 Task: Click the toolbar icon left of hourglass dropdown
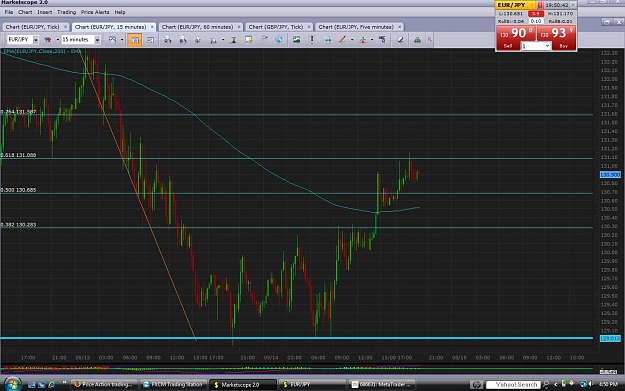click(x=214, y=40)
